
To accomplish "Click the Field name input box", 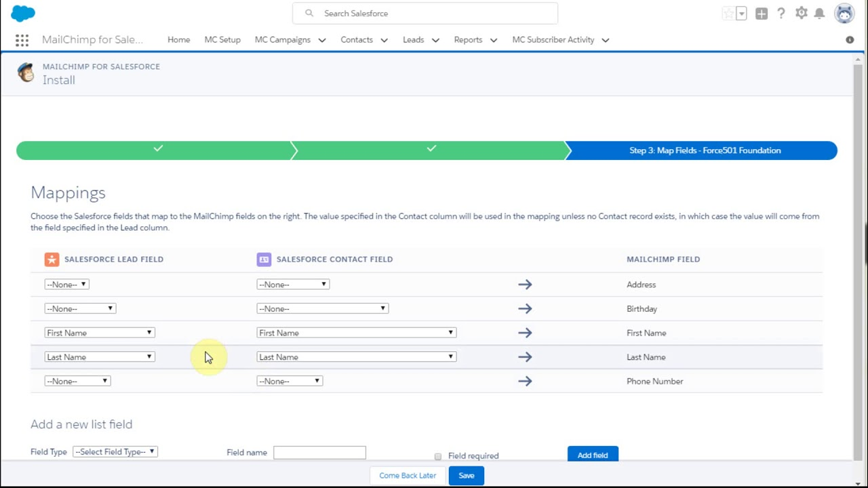I will coord(319,452).
